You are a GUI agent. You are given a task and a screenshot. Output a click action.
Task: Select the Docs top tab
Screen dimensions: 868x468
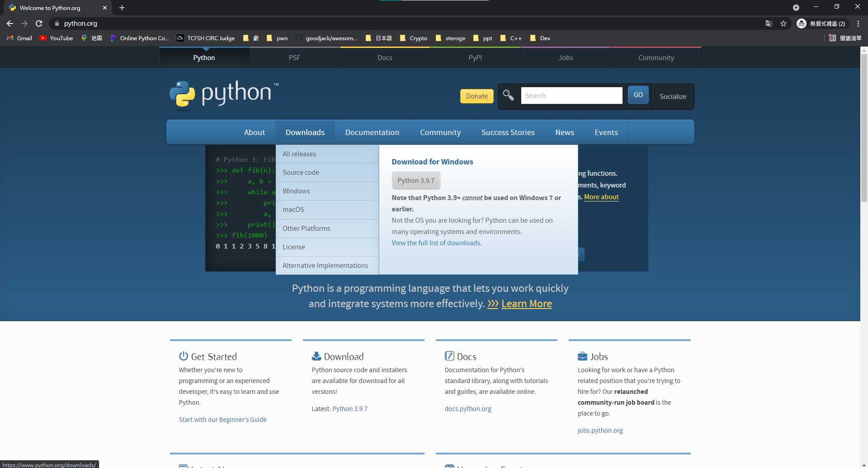(x=385, y=58)
